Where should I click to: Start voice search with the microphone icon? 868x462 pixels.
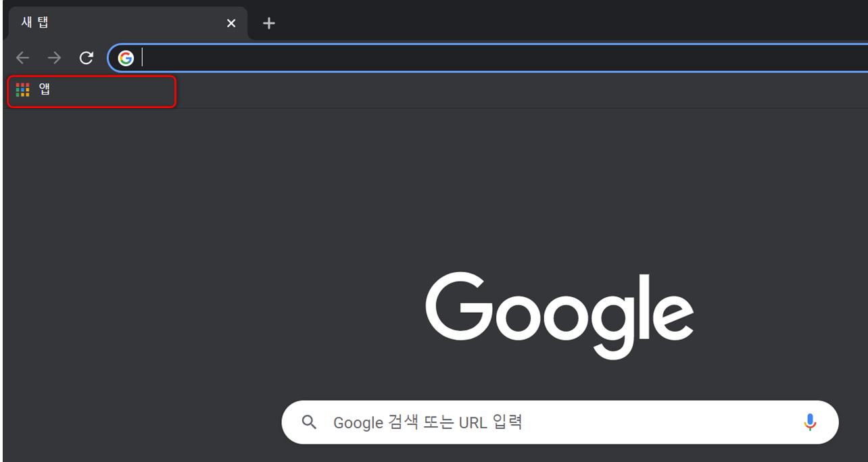(810, 422)
